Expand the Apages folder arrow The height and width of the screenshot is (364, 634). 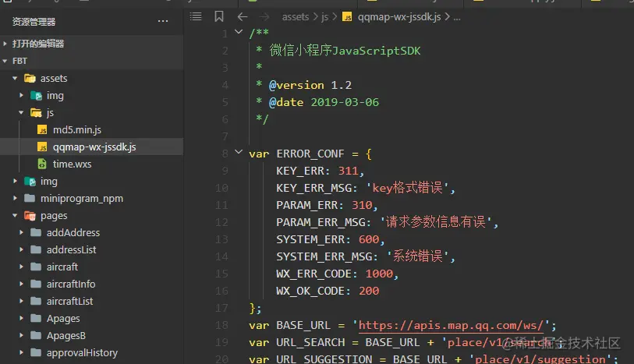(x=21, y=318)
